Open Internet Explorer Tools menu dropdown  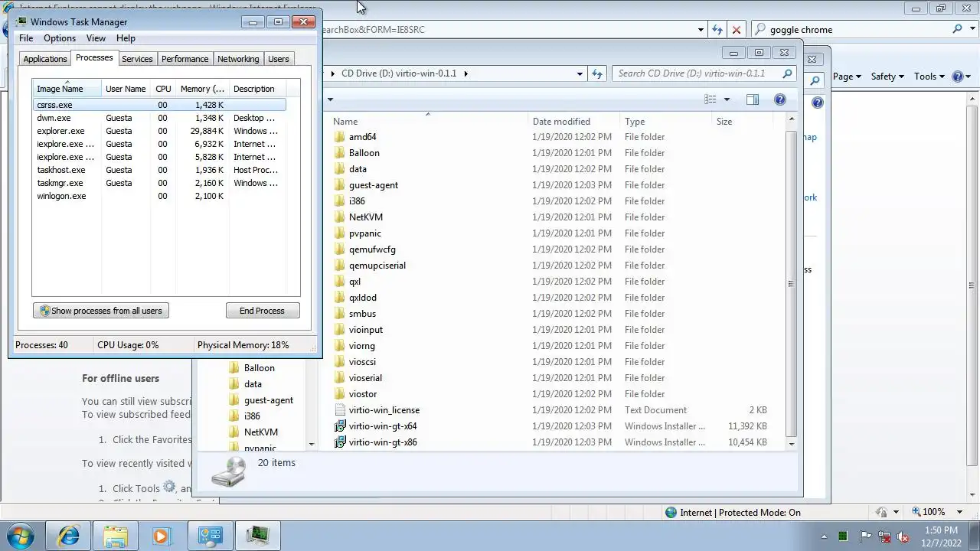tap(929, 77)
